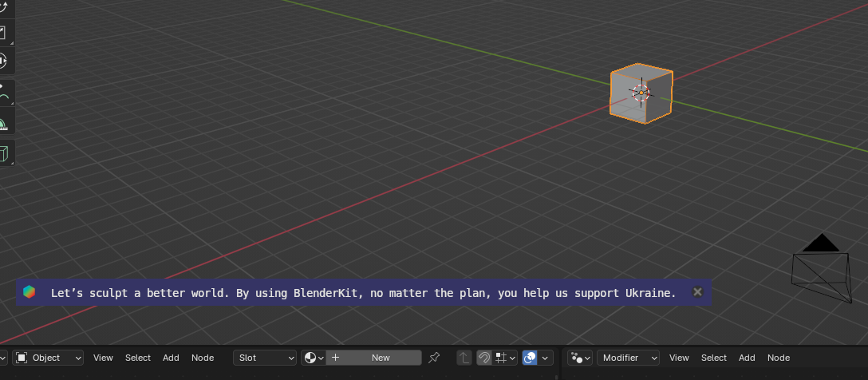Select the Annotate tool
This screenshot has width=868, height=380.
tap(4, 93)
